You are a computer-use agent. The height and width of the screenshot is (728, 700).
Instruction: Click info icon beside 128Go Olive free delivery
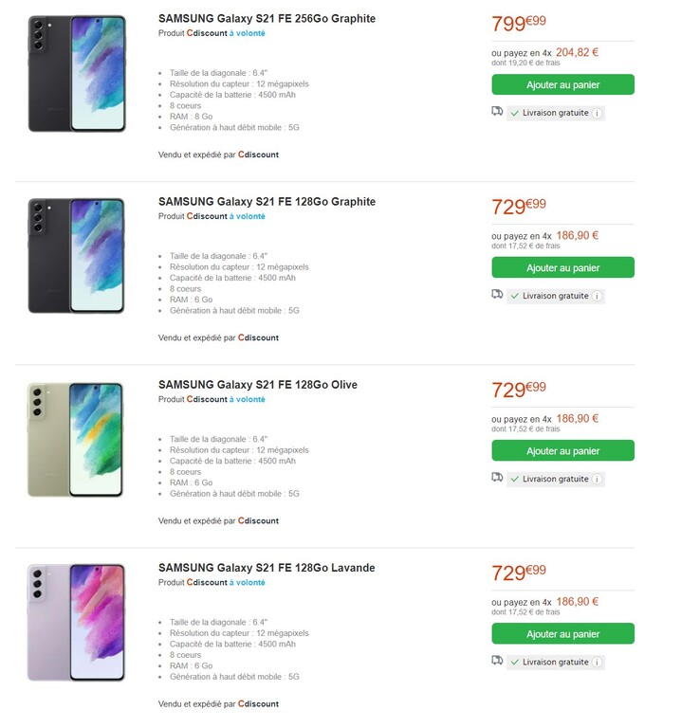[597, 479]
